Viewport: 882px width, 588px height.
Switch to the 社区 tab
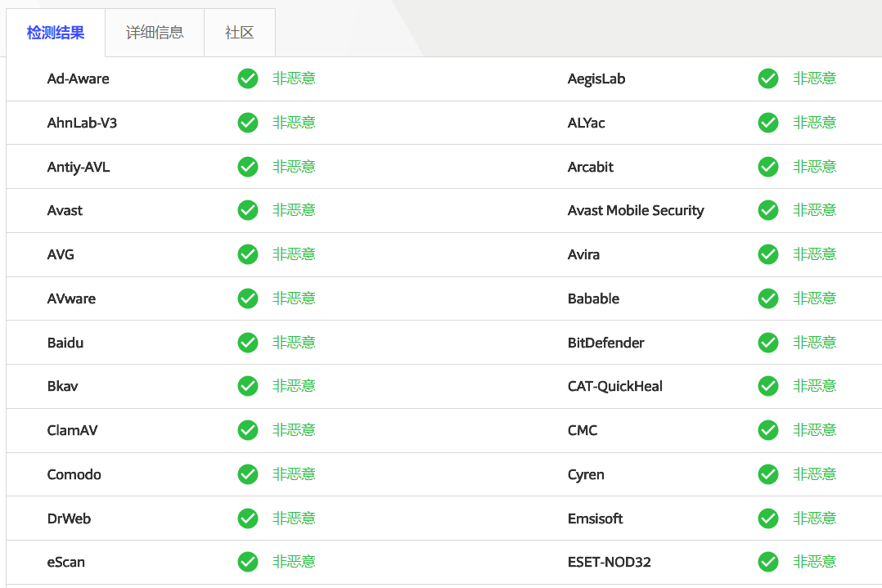click(240, 33)
